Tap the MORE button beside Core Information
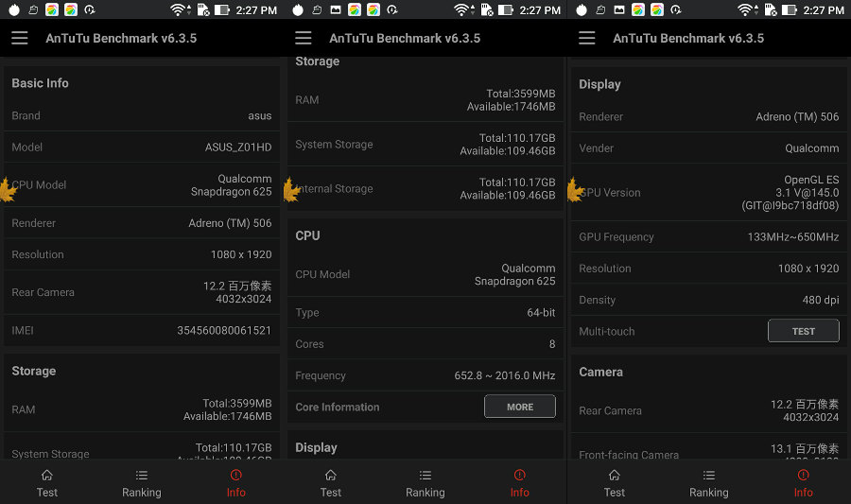The width and height of the screenshot is (851, 504). coord(520,407)
